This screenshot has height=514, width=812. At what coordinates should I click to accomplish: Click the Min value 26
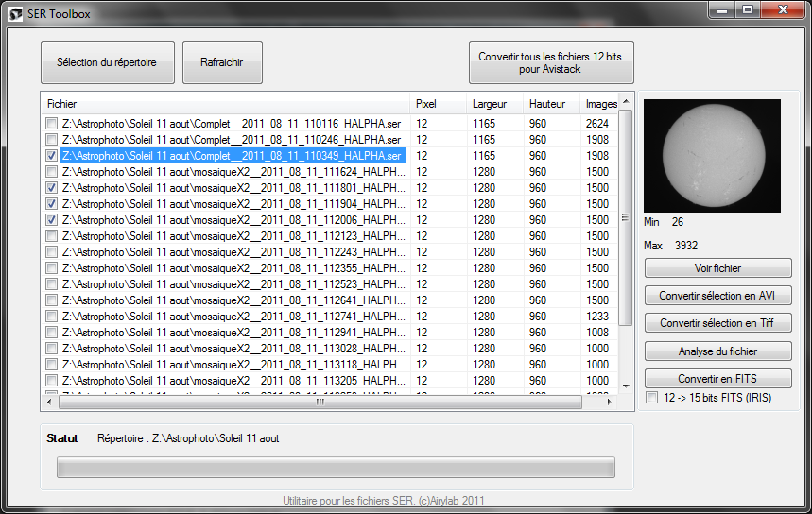(x=678, y=222)
